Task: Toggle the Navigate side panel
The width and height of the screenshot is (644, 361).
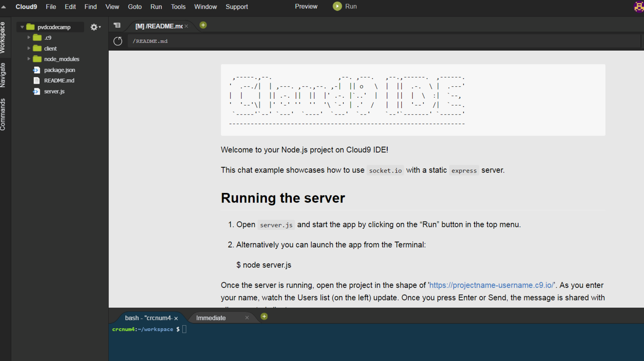Action: tap(3, 75)
